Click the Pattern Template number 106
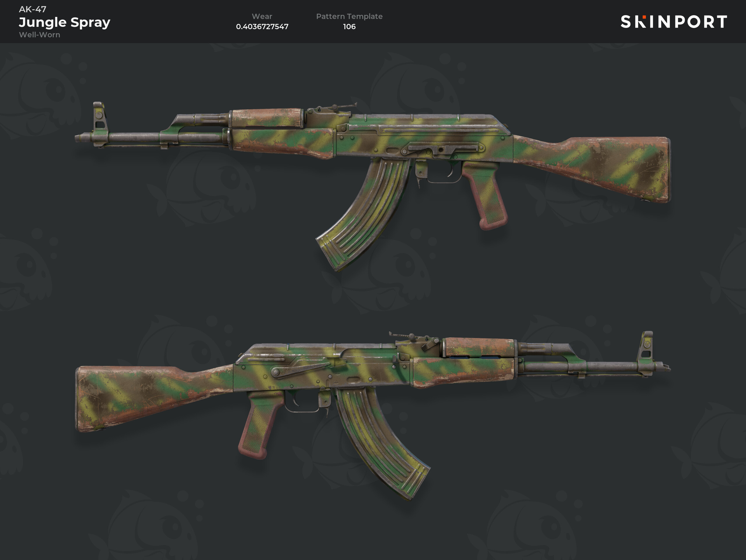 click(349, 26)
